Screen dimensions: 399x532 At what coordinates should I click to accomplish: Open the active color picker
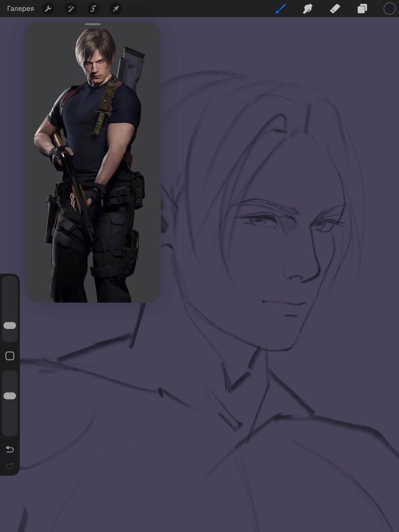point(389,9)
